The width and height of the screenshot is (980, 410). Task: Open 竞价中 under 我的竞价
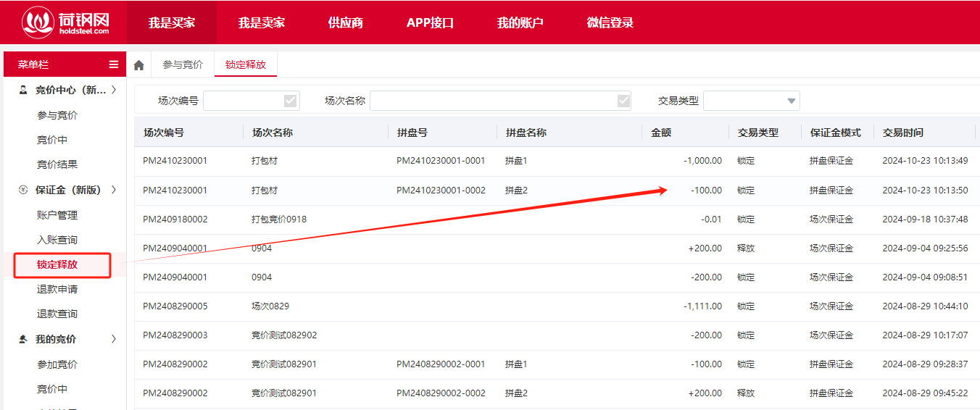pos(52,389)
